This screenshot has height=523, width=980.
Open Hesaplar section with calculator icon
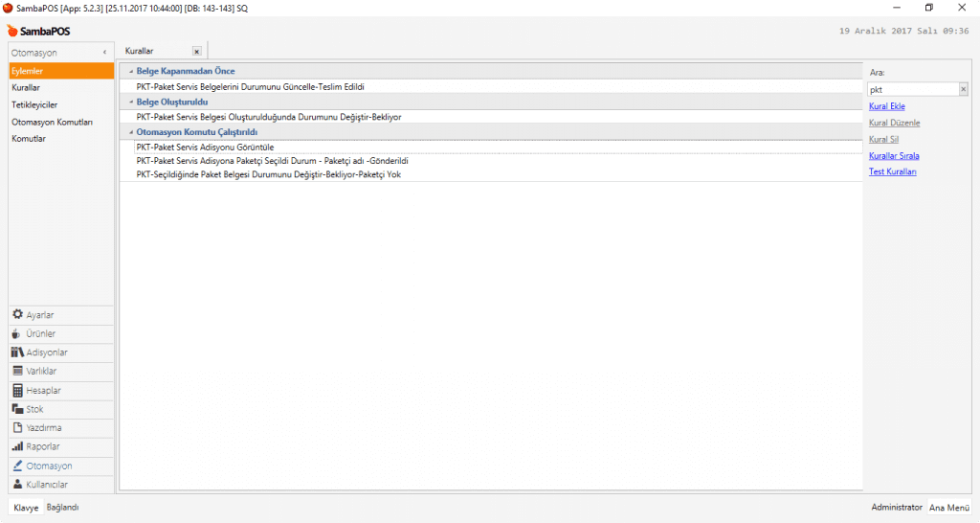[43, 391]
